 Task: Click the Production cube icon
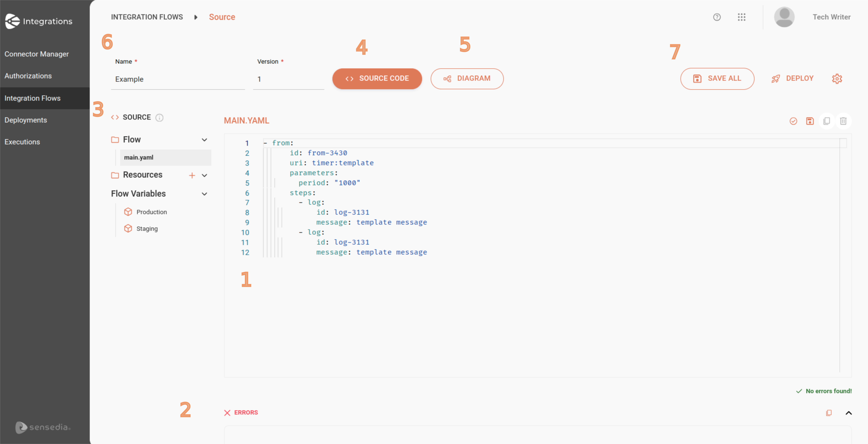[128, 212]
